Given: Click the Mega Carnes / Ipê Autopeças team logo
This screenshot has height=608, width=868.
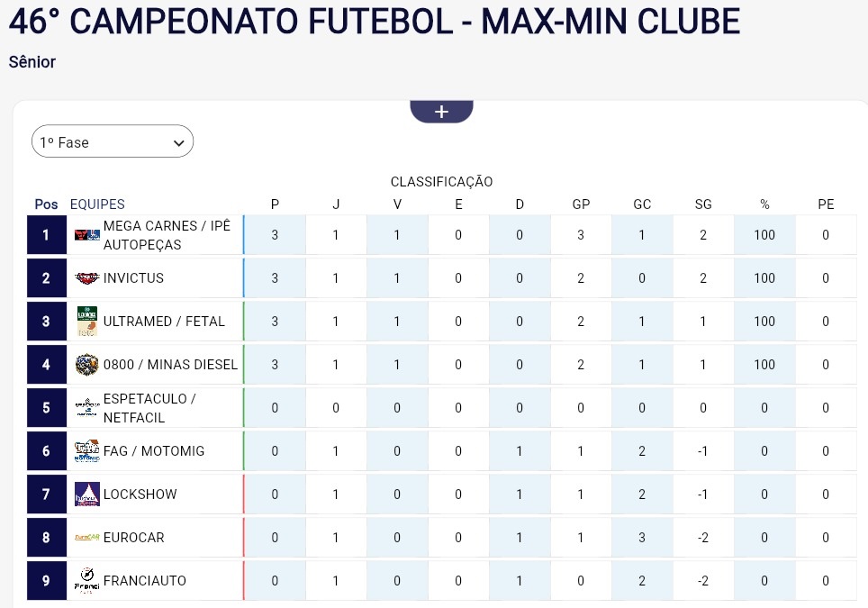Looking at the screenshot, I should 86,235.
